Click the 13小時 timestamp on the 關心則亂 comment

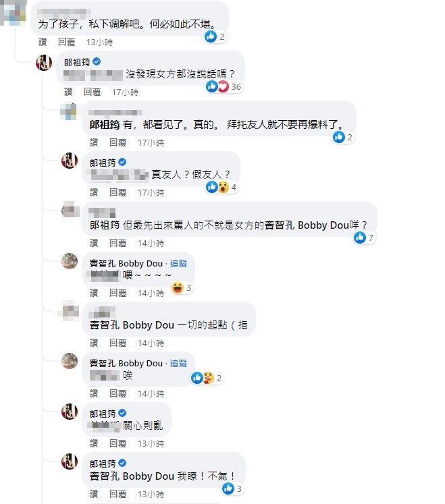[151, 443]
